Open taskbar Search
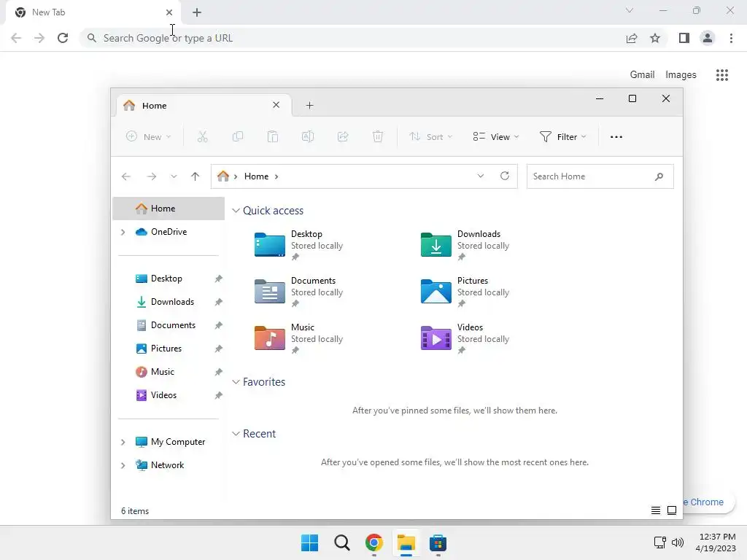 (x=341, y=542)
